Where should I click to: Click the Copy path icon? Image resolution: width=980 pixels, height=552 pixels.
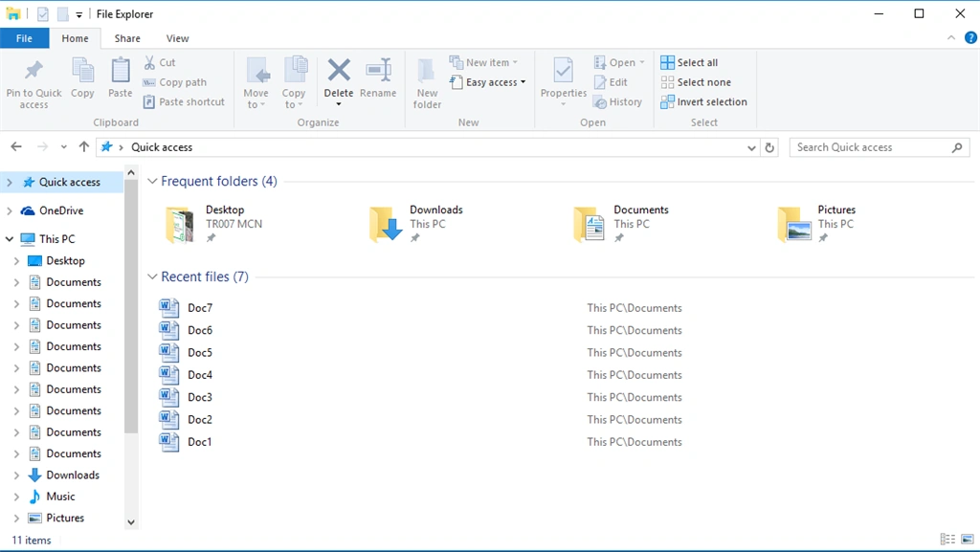point(149,82)
